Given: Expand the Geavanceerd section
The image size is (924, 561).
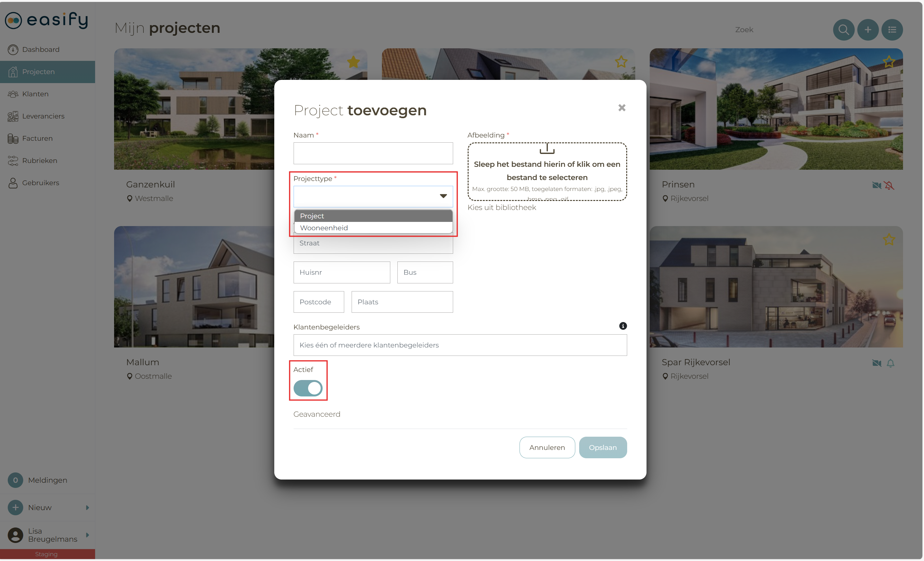Looking at the screenshot, I should 317,414.
